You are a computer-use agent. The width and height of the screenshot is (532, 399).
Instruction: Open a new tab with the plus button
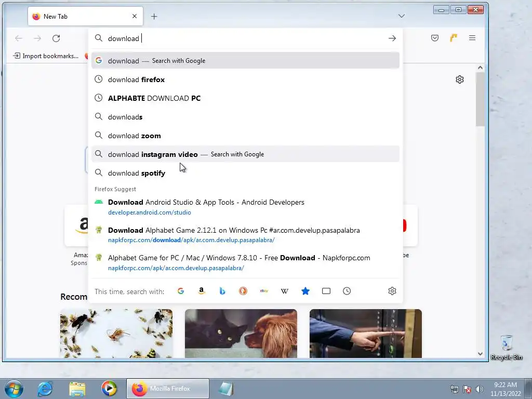[154, 16]
